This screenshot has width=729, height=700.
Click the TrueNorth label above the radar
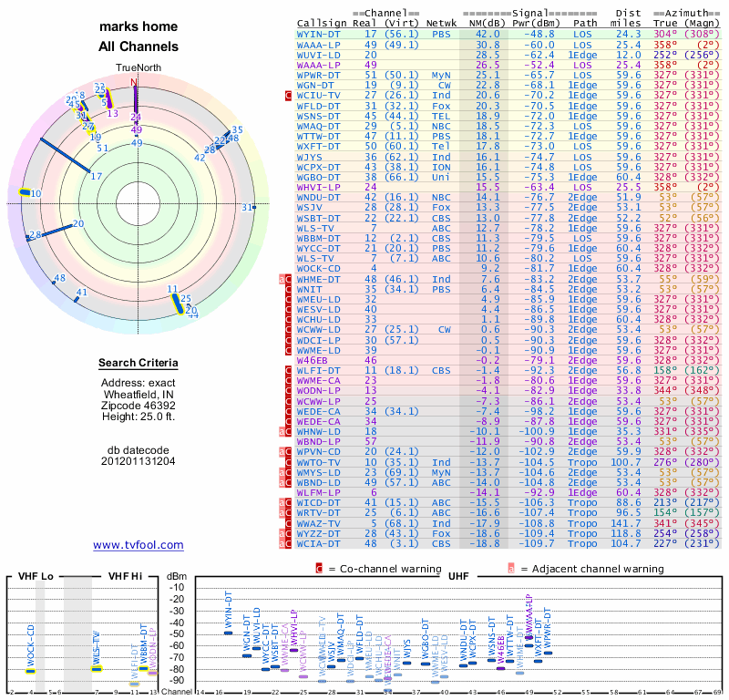[139, 68]
